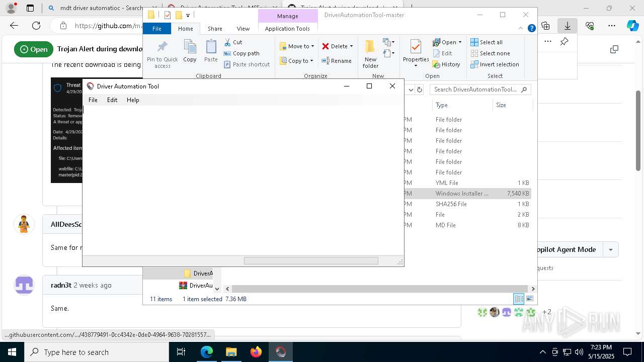Click Invert selection in ribbon

(x=495, y=64)
